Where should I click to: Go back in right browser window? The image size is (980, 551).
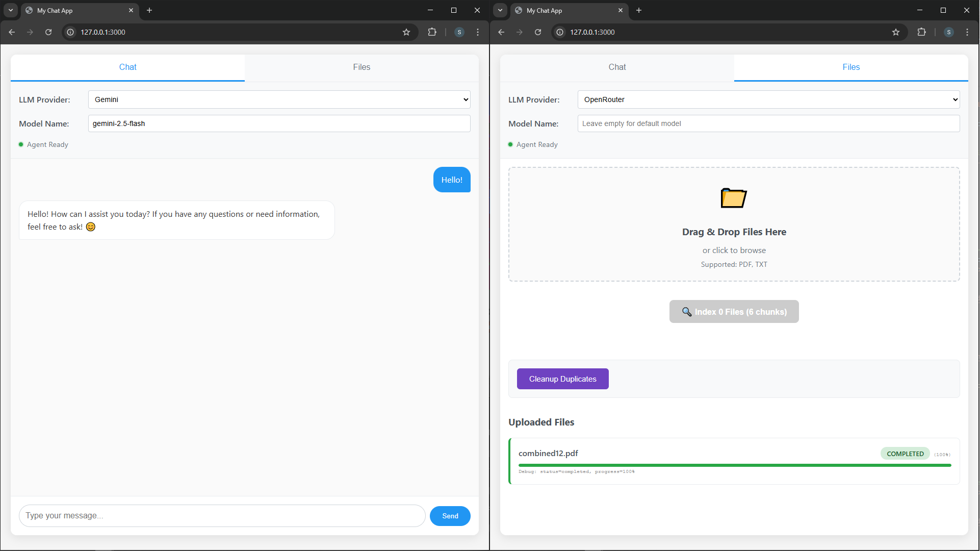coord(501,32)
